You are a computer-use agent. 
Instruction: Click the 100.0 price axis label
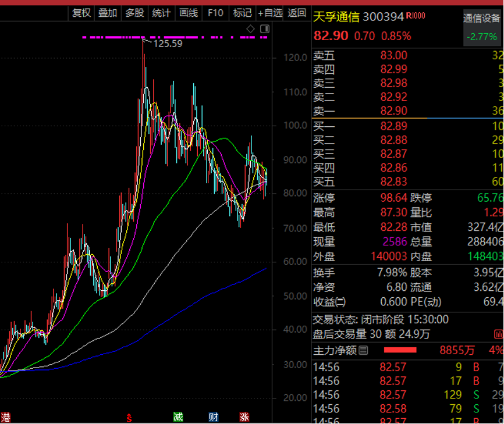pos(296,126)
